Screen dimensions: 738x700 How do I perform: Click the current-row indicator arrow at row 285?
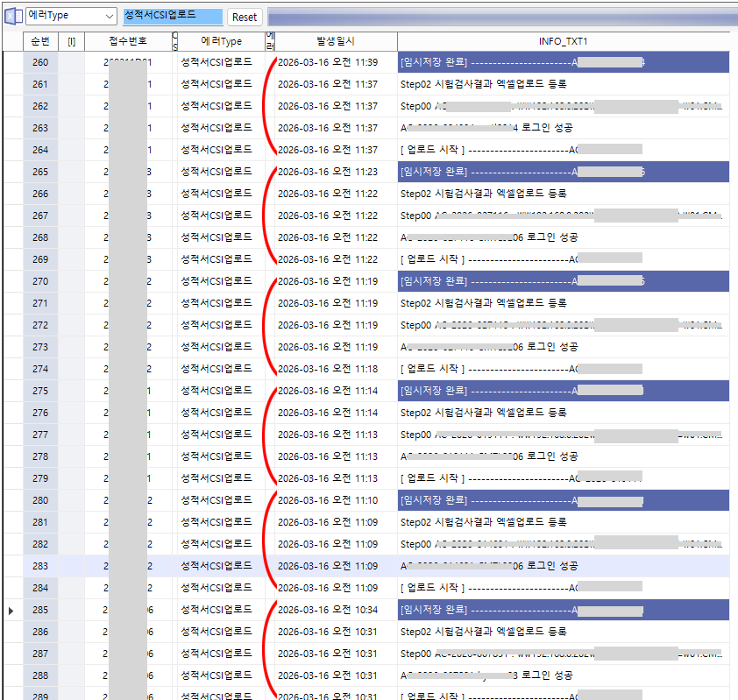pos(11,611)
